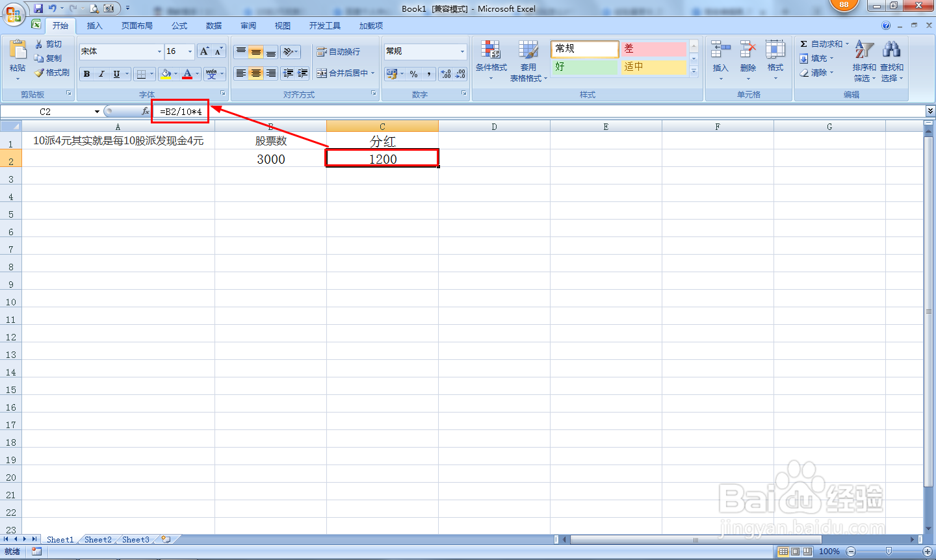The height and width of the screenshot is (560, 936).
Task: Increase font size with the grow font icon
Action: [x=204, y=51]
